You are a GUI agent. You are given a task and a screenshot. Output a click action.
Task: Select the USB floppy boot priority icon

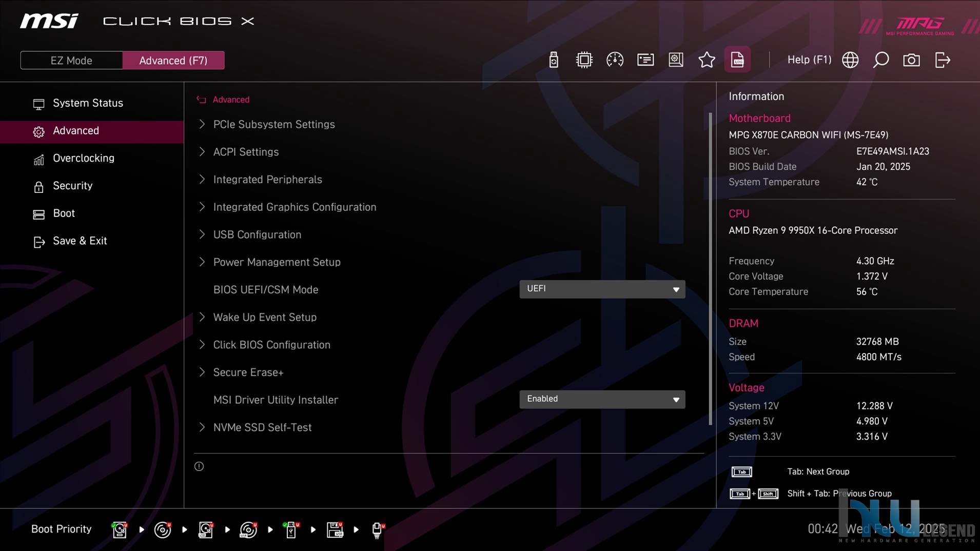pyautogui.click(x=335, y=529)
